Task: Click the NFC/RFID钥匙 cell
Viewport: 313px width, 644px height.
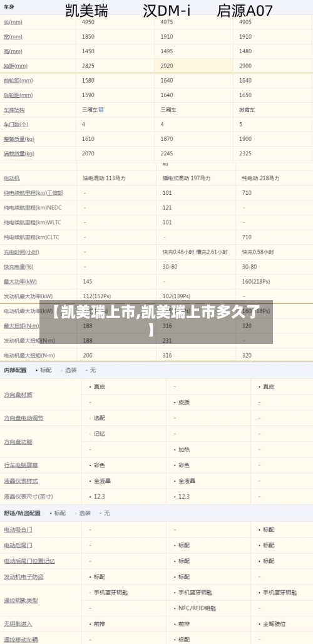Action: (x=197, y=608)
